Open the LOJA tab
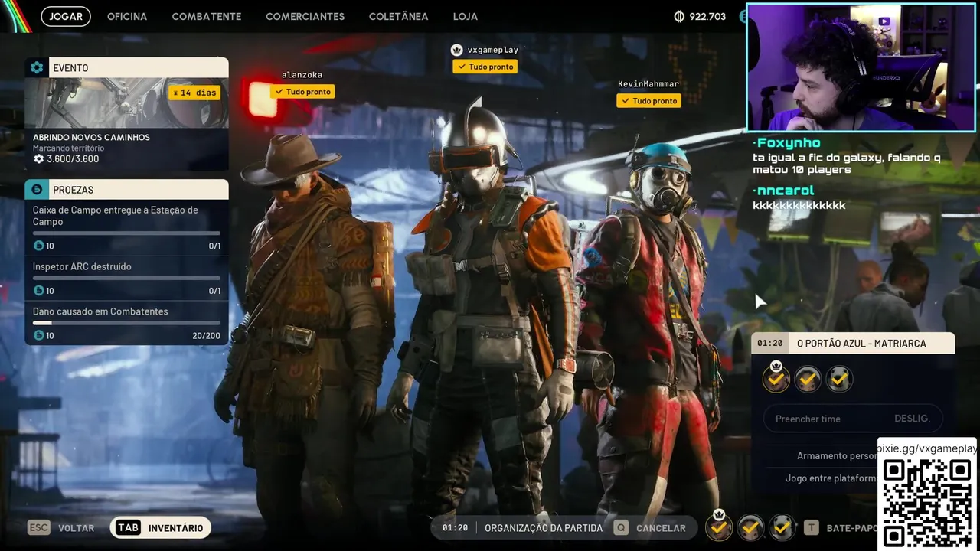980x551 pixels. click(465, 16)
